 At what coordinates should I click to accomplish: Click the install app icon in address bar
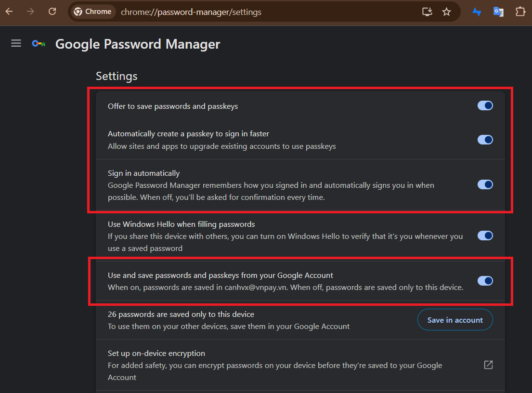427,12
